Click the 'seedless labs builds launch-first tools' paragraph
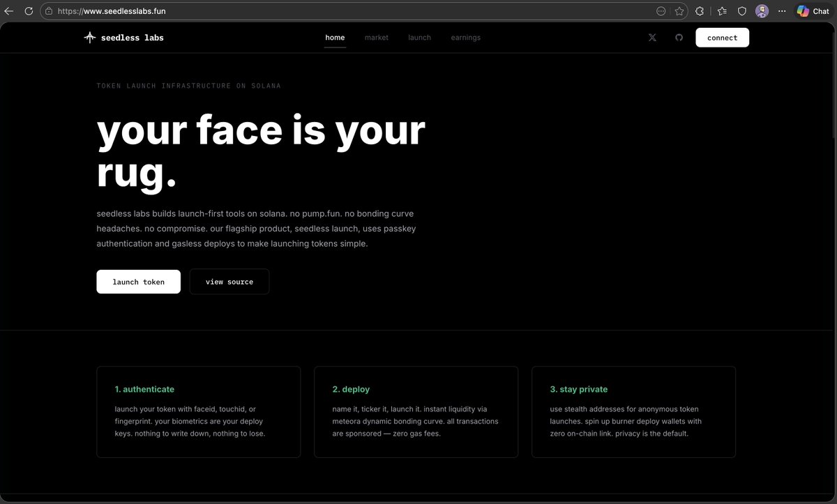 pyautogui.click(x=257, y=229)
